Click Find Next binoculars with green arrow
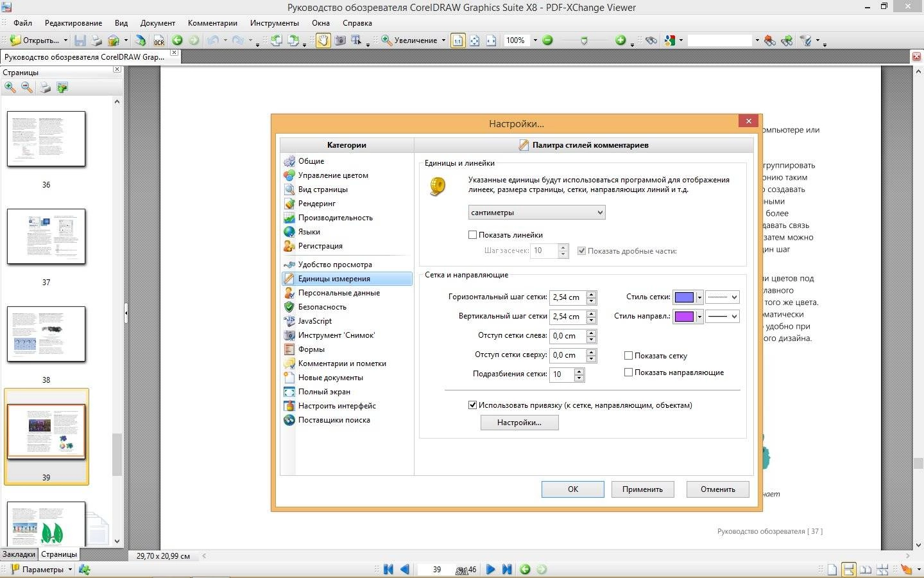The width and height of the screenshot is (924, 578). (x=786, y=40)
